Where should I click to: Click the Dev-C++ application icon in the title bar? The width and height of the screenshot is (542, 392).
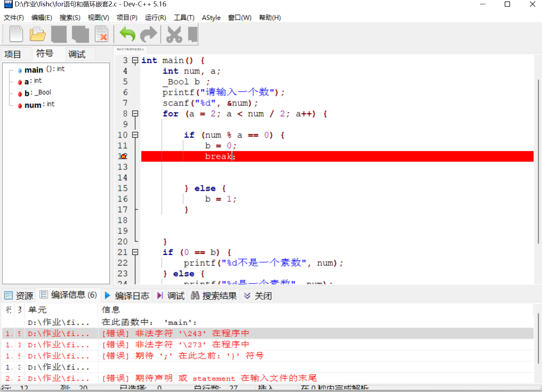coord(8,4)
